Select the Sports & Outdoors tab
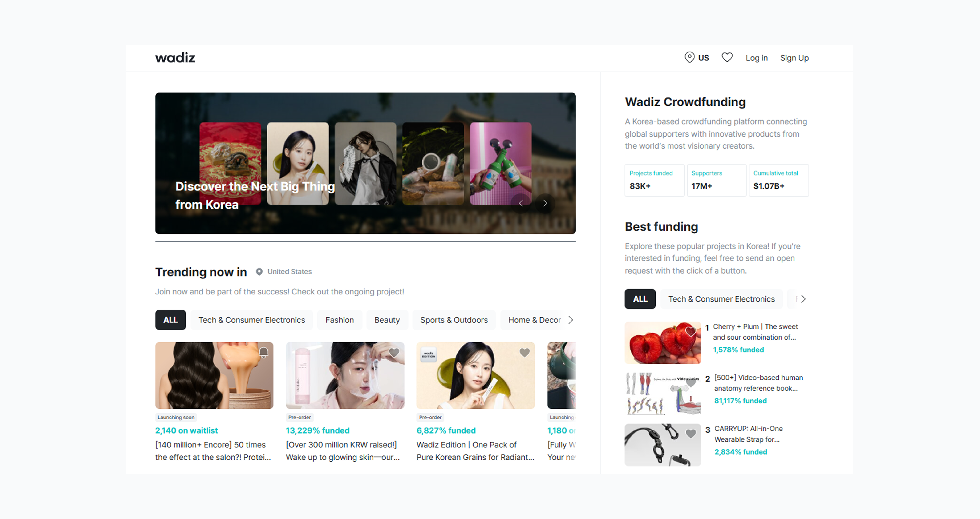This screenshot has width=980, height=519. [x=454, y=320]
